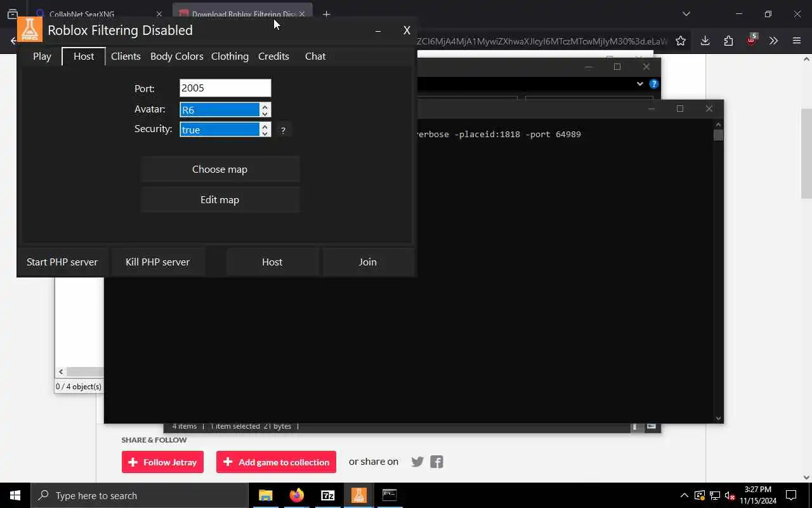The image size is (812, 508).
Task: Click Kill PHP server
Action: click(x=157, y=262)
